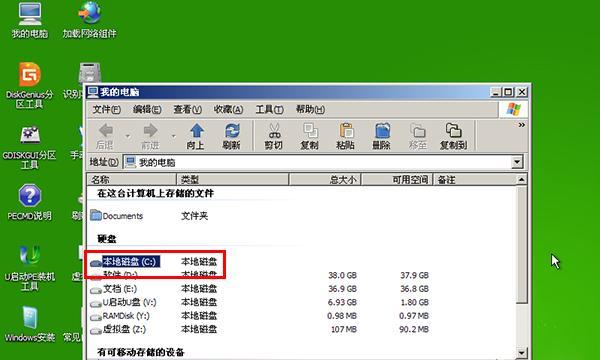Sort by the 备注 column header
Viewport: 600px width, 360px height.
(474, 179)
